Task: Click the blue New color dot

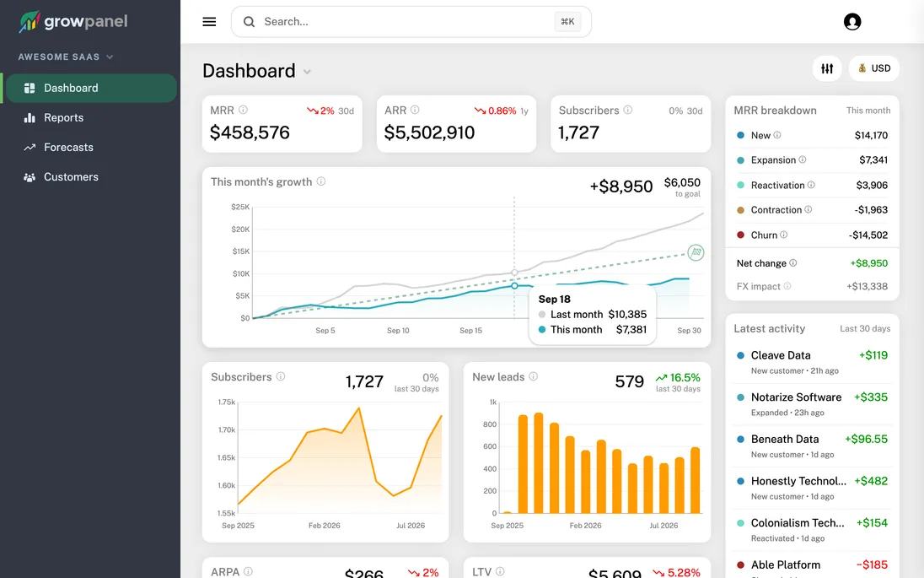Action: [x=740, y=135]
